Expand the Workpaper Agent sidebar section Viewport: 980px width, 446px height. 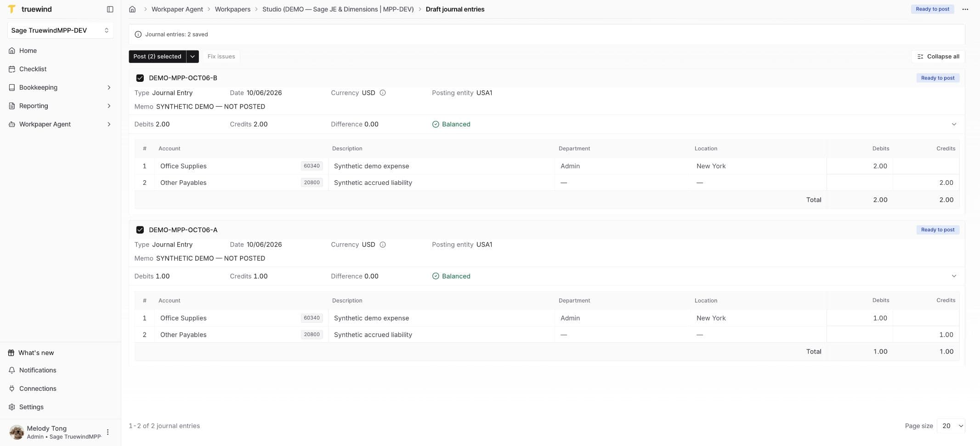tap(60, 124)
